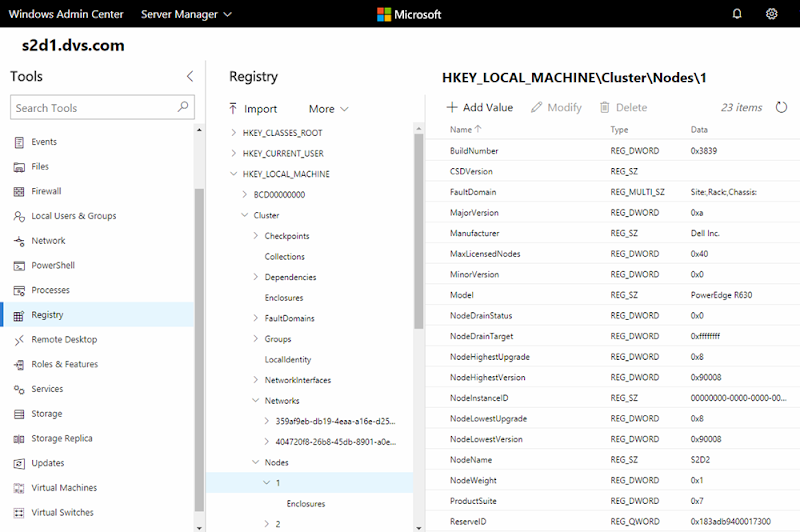The width and height of the screenshot is (800, 532).
Task: Click the search magnifier in Search Tools
Action: (183, 107)
